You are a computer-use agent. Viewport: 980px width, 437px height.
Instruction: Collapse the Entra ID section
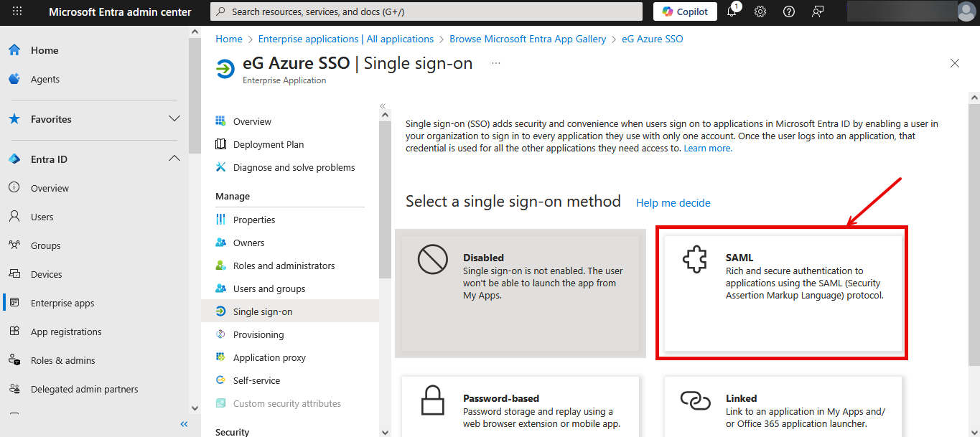[x=174, y=159]
